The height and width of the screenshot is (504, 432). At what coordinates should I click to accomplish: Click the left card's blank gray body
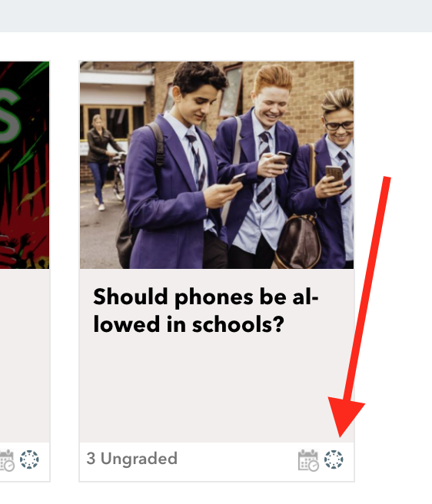[x=25, y=355]
